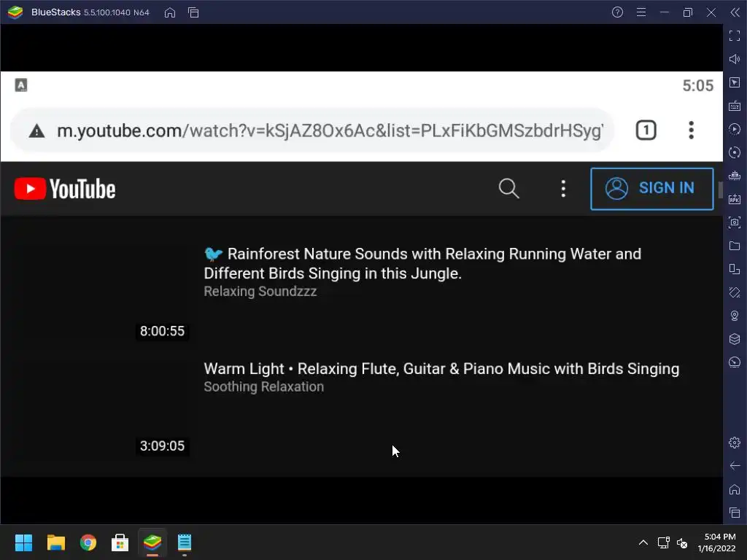Launch Chrome from taskbar
Image resolution: width=747 pixels, height=560 pixels.
(88, 542)
